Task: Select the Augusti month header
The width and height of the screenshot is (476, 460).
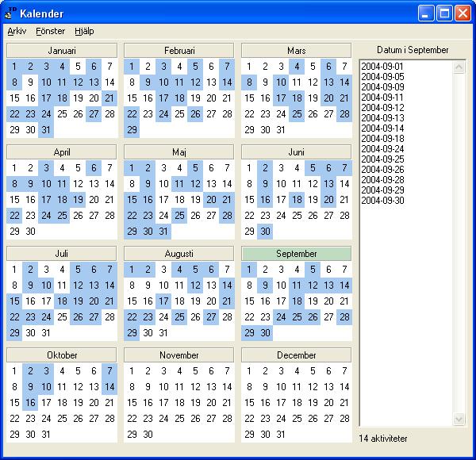Action: click(x=179, y=253)
